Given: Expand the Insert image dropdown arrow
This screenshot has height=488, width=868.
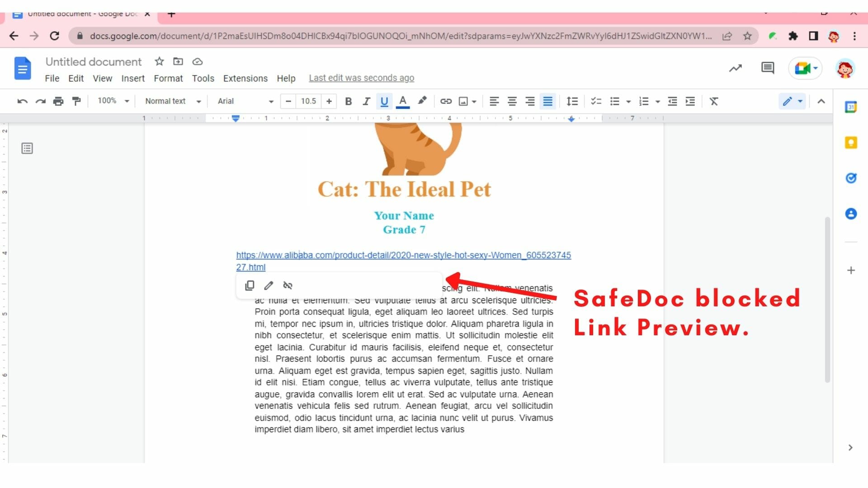Looking at the screenshot, I should tap(474, 102).
